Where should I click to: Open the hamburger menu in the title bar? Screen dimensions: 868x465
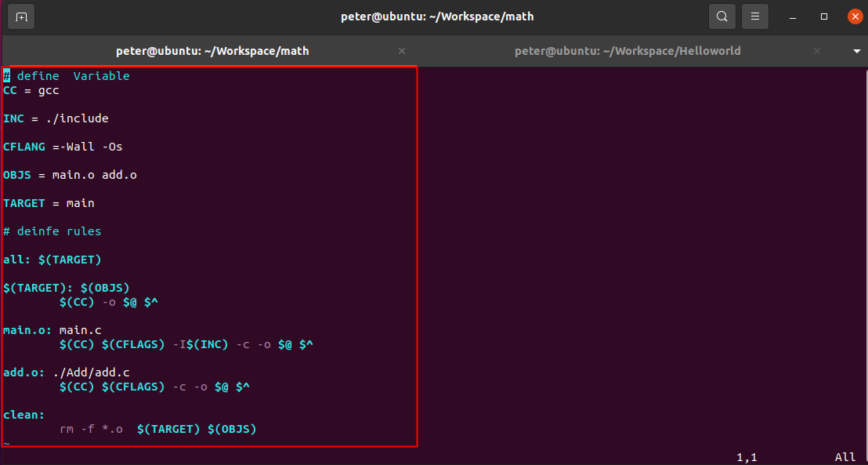755,16
